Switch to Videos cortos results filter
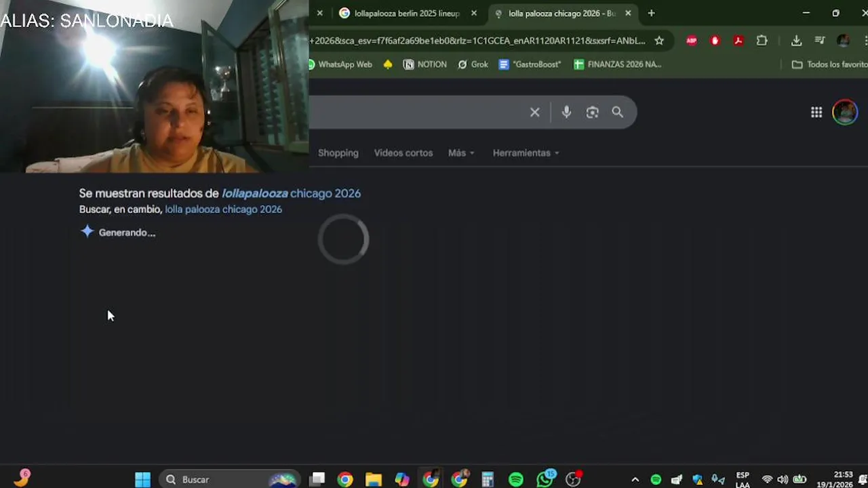Viewport: 868px width, 488px height. pyautogui.click(x=403, y=152)
